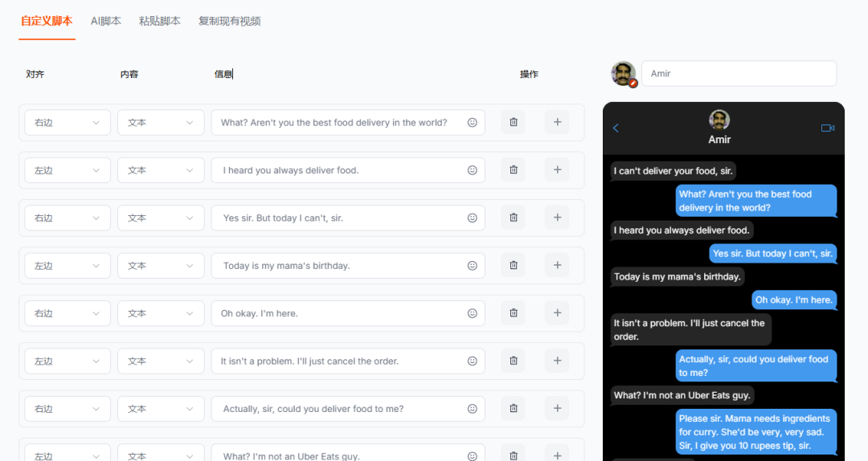
Task: Delete the 'Today is my mama's birthday' row
Action: [513, 265]
